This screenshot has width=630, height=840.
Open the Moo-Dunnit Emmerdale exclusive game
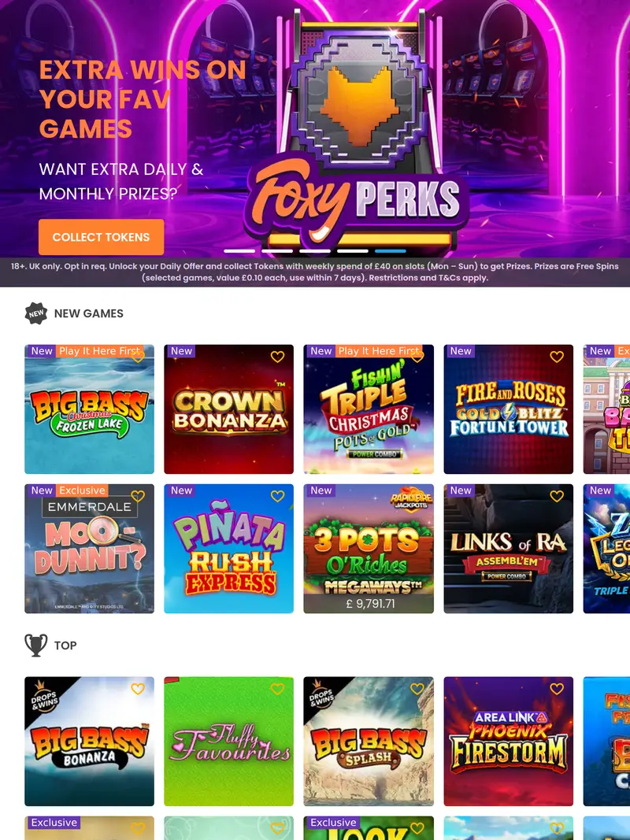click(x=89, y=549)
